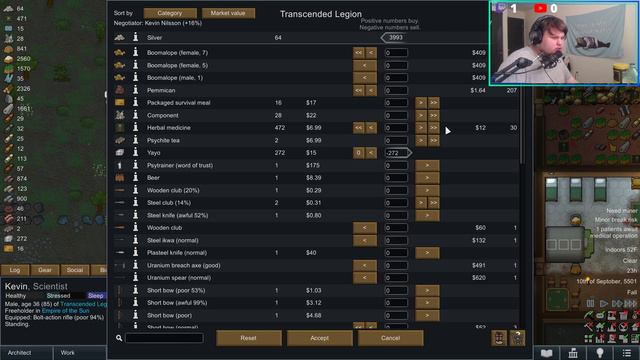Open info for Component
This screenshot has width=640, height=360.
tap(136, 115)
